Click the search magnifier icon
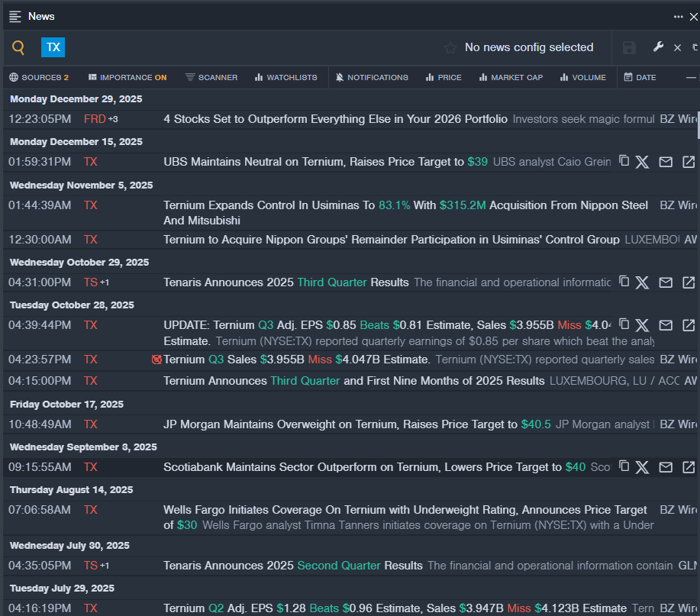 tap(18, 48)
